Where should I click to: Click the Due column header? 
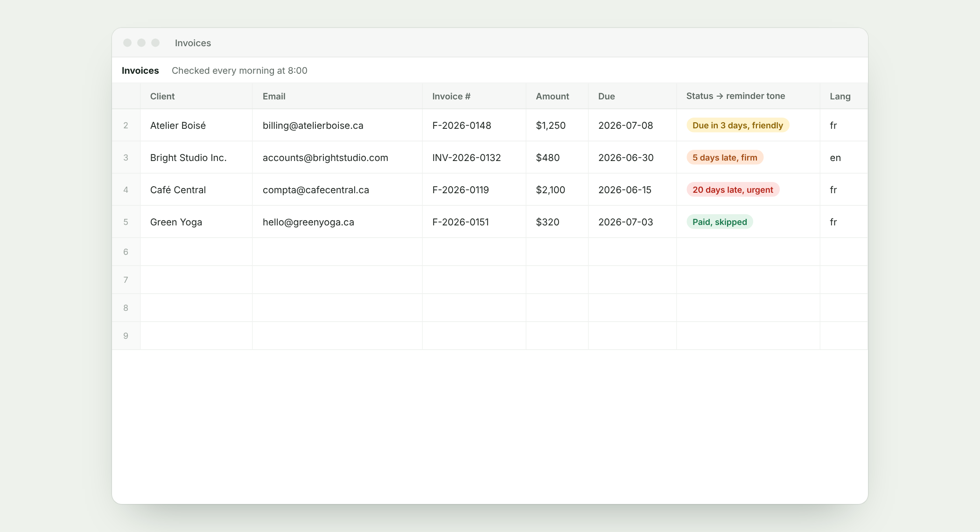[632, 96]
